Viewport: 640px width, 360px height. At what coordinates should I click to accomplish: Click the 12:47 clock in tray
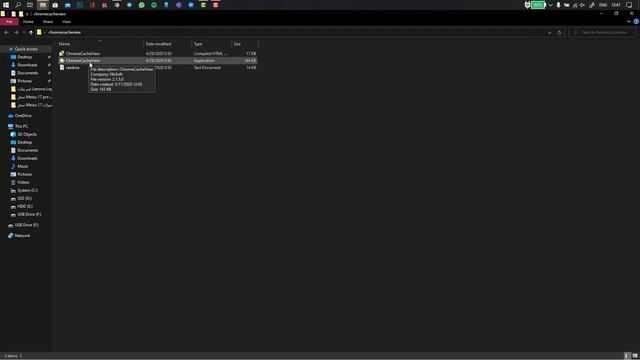coord(616,5)
